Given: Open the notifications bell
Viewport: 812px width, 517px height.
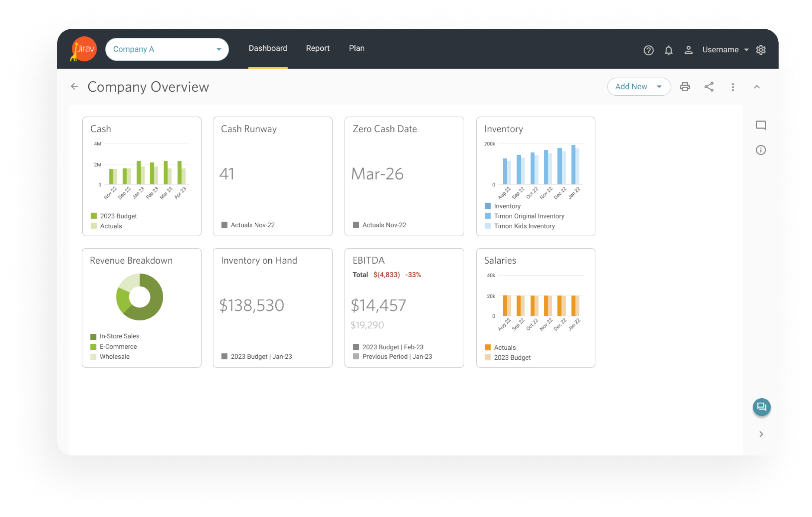Looking at the screenshot, I should click(668, 50).
